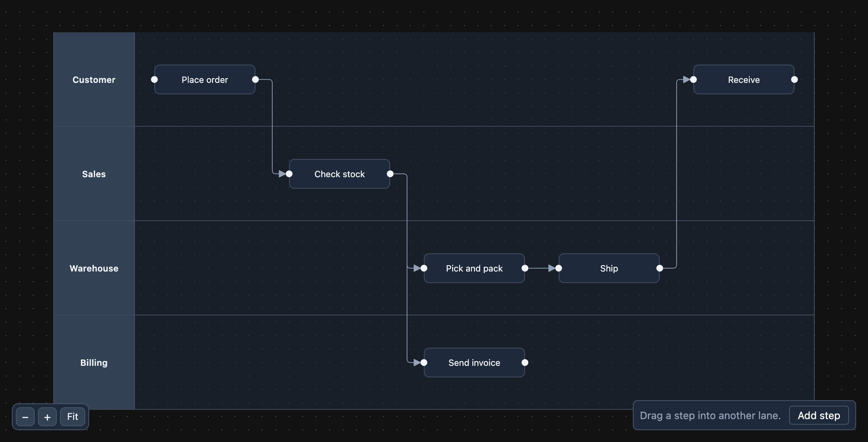This screenshot has width=868, height=442.
Task: Click Place order's output connector handle
Action: (x=256, y=80)
